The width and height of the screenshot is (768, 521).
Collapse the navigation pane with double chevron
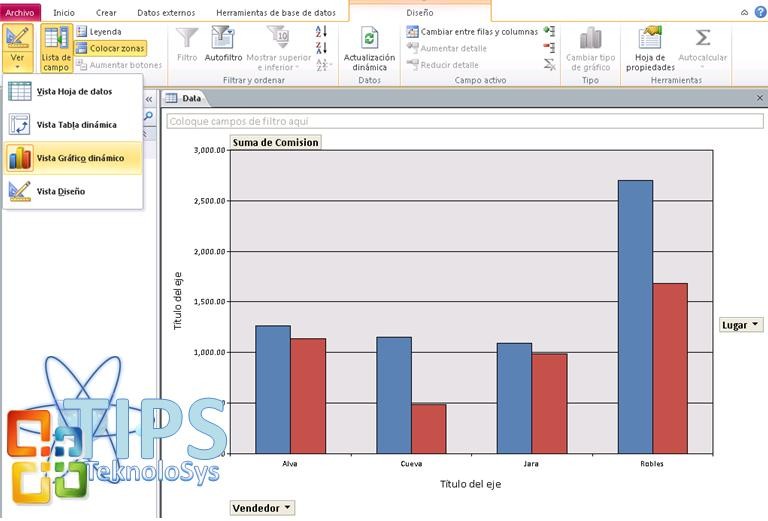click(149, 99)
